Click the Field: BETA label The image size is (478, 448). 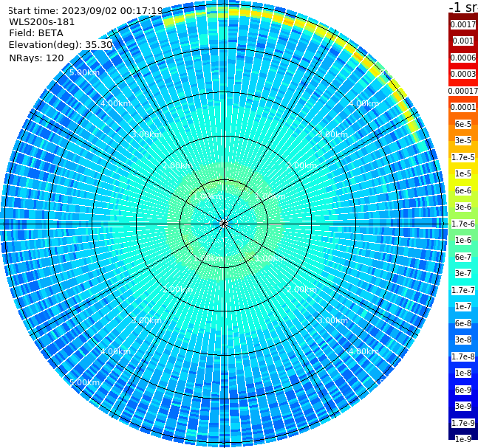pos(36,33)
